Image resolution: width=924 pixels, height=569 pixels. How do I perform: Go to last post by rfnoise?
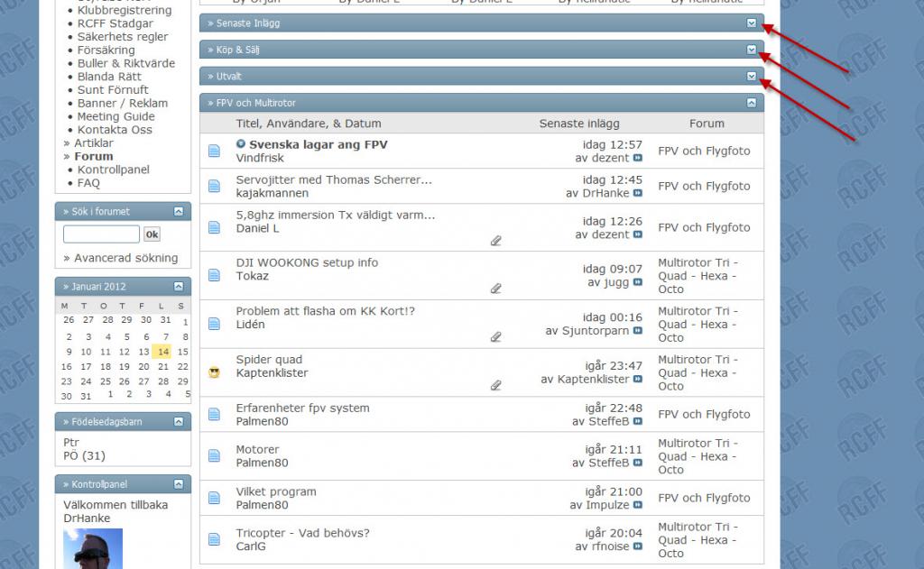pyautogui.click(x=638, y=546)
